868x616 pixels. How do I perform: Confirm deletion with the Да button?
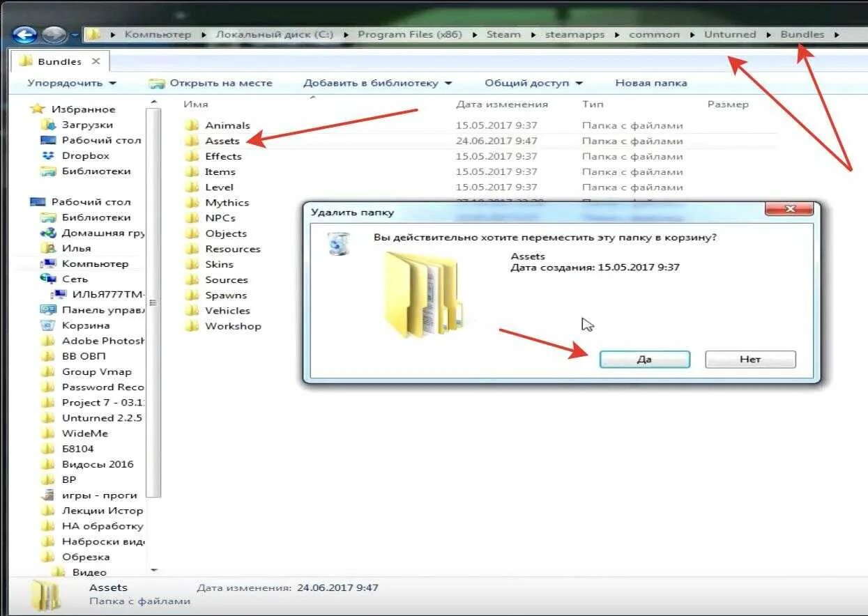pyautogui.click(x=645, y=360)
